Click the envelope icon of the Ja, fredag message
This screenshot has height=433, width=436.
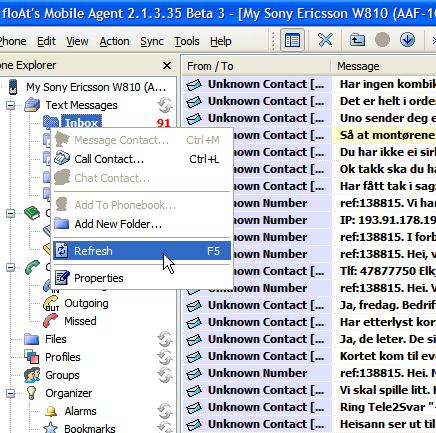click(194, 305)
